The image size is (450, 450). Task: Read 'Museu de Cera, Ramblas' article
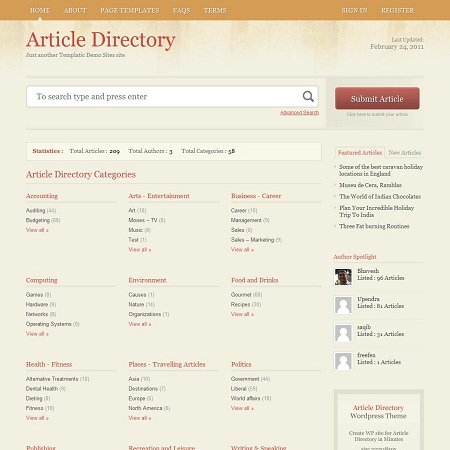(x=370, y=185)
